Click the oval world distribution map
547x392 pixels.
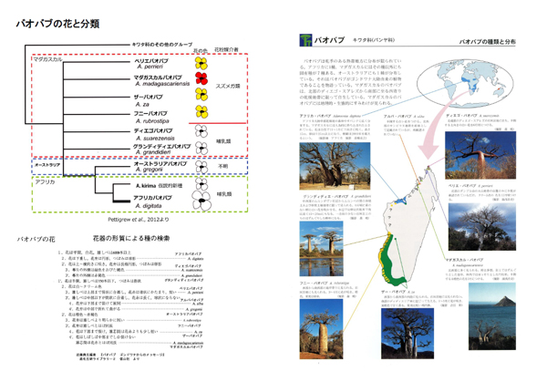coord(464,83)
